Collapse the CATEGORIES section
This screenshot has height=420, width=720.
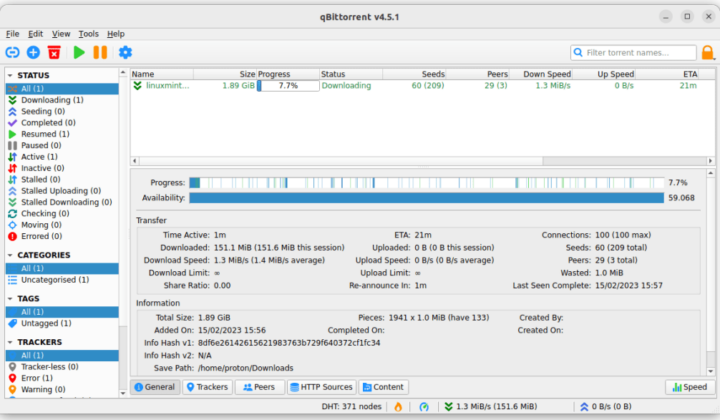[x=10, y=255]
